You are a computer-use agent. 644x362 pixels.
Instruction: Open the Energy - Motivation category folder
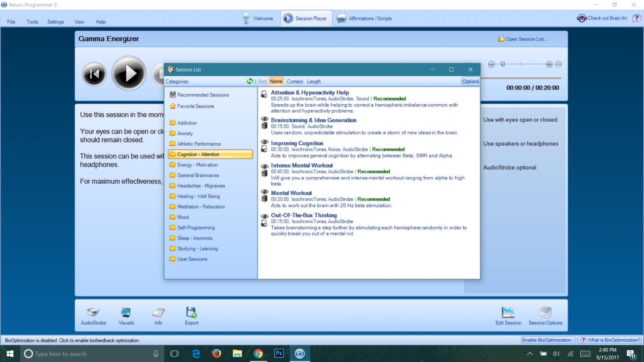tap(197, 165)
